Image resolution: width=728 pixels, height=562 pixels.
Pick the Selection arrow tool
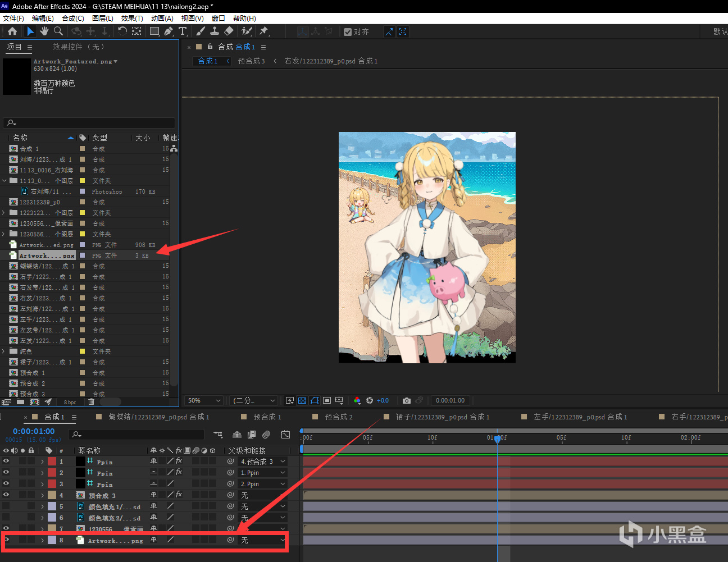click(30, 31)
